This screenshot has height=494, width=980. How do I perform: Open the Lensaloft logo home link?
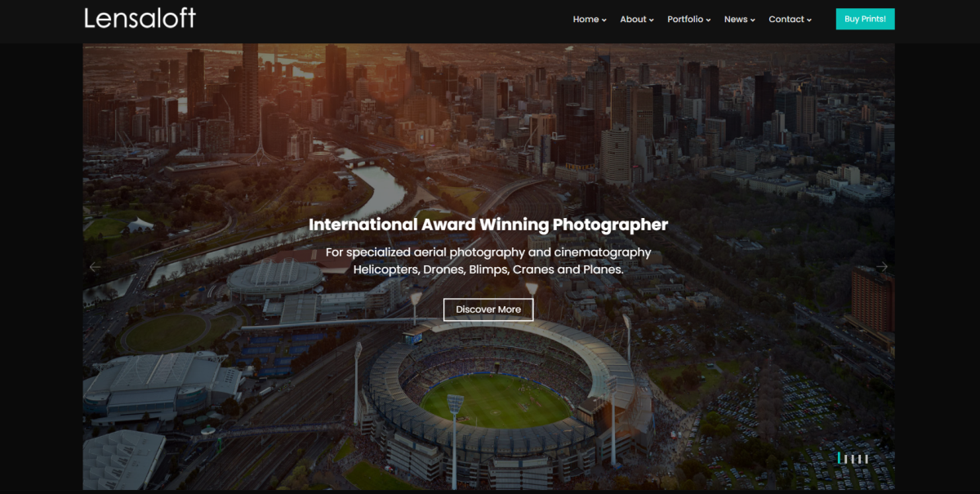point(140,18)
